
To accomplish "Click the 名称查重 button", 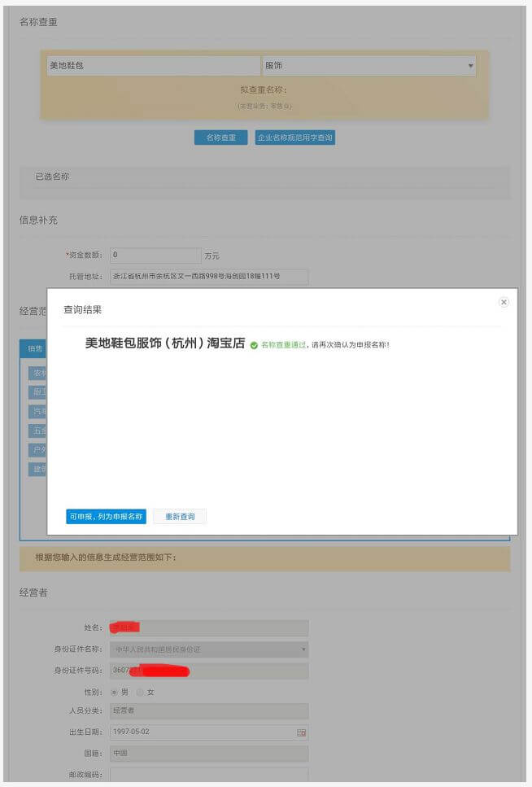I will (x=220, y=138).
